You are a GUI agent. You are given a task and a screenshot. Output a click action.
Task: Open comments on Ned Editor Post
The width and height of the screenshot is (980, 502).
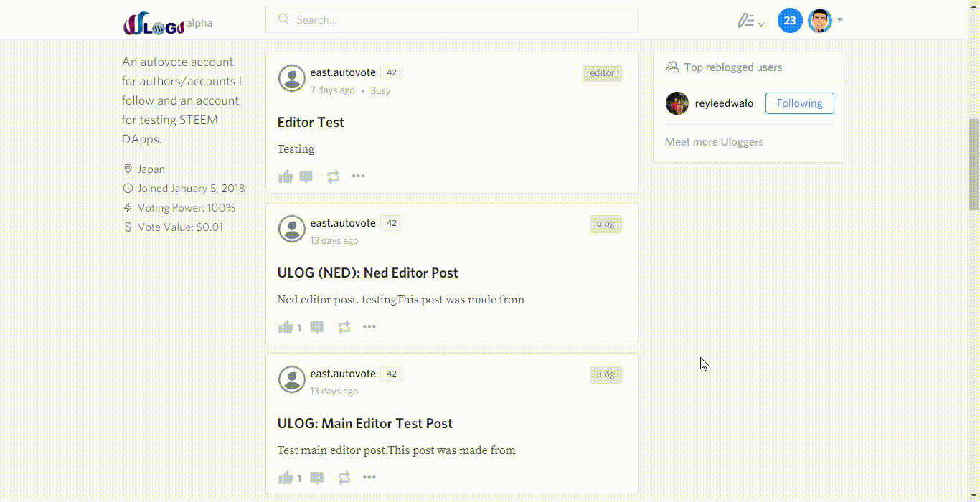pyautogui.click(x=317, y=327)
